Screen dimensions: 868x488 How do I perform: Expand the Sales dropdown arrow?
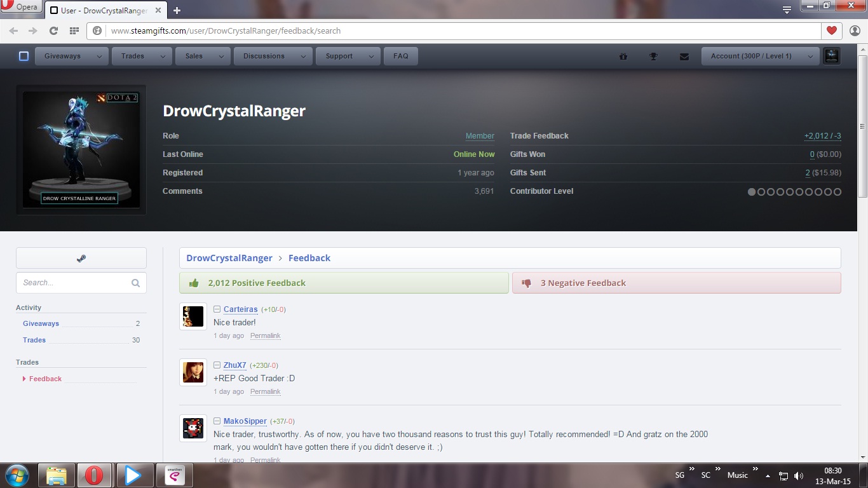point(221,56)
